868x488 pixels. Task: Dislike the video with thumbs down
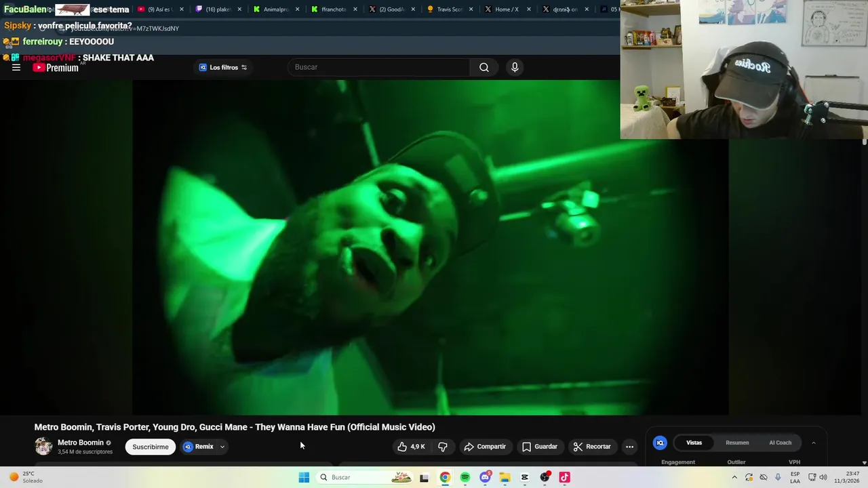tap(443, 447)
